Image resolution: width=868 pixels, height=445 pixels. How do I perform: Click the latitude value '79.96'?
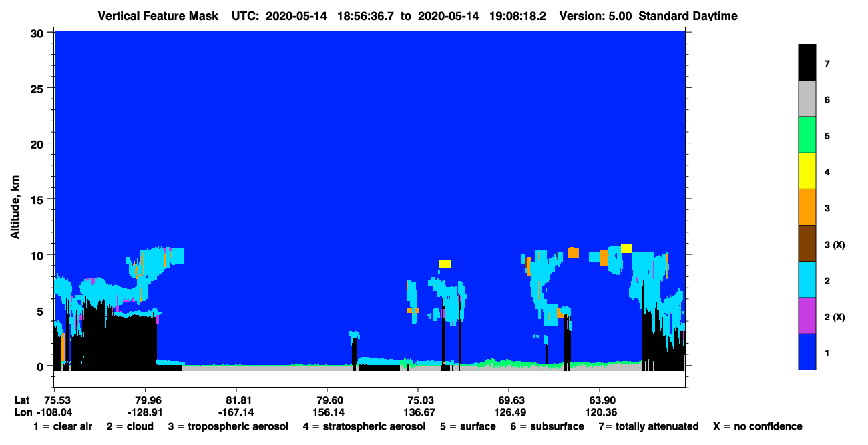click(145, 400)
